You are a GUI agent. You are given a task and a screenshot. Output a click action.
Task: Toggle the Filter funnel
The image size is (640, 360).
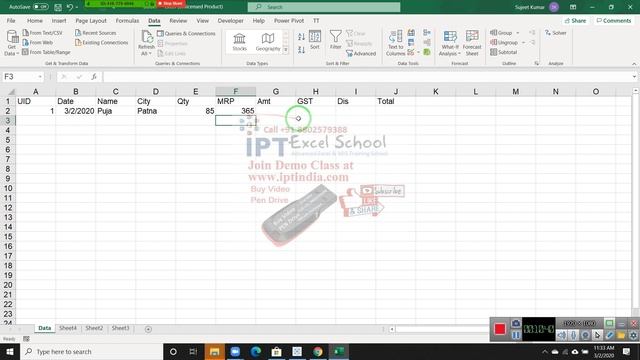(336, 40)
